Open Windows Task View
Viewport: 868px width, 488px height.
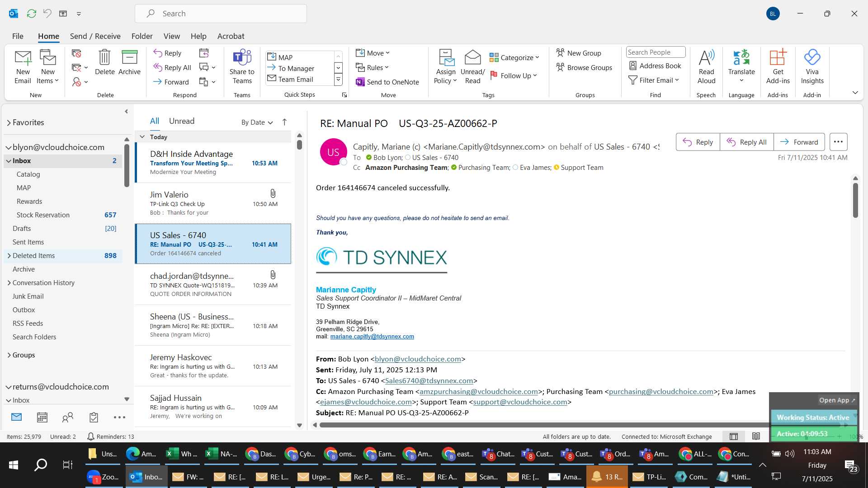(x=67, y=465)
